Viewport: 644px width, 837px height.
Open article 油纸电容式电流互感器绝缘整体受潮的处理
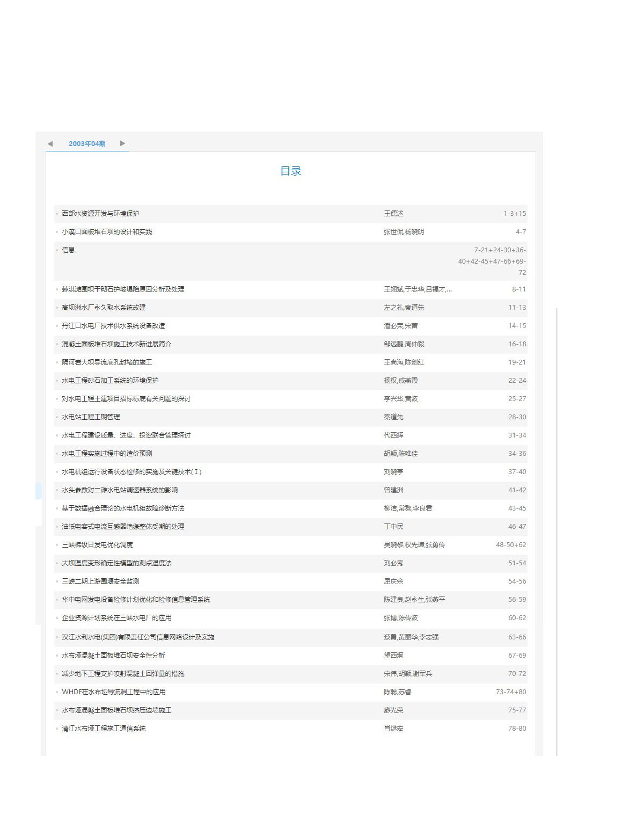[123, 527]
